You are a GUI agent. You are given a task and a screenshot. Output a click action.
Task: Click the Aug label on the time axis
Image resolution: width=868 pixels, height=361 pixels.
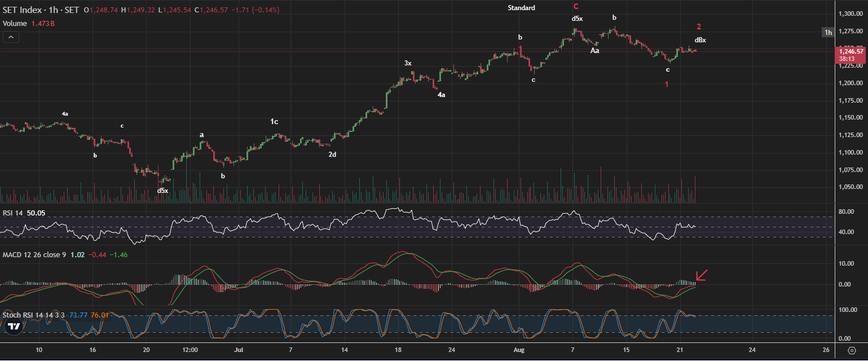(x=518, y=350)
